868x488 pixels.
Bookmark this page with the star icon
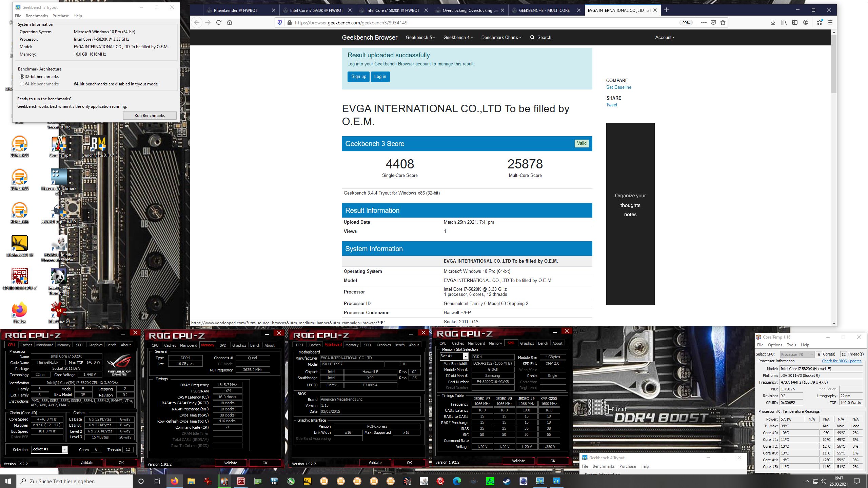[x=723, y=22]
